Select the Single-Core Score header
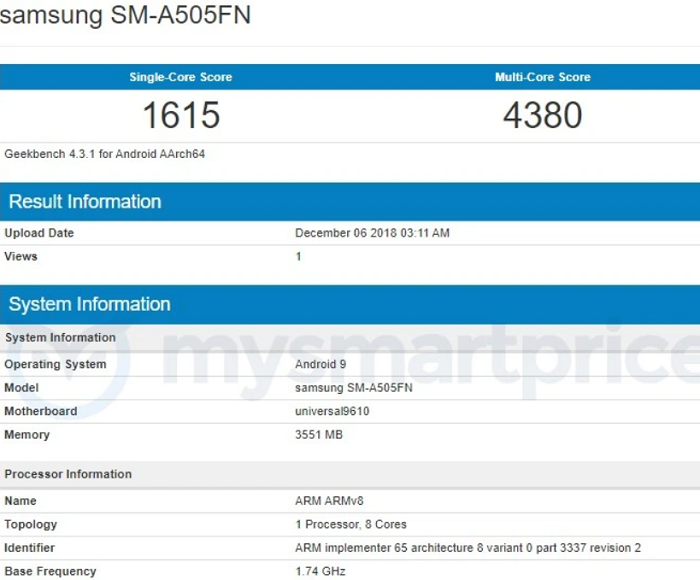The width and height of the screenshot is (700, 580). (181, 77)
